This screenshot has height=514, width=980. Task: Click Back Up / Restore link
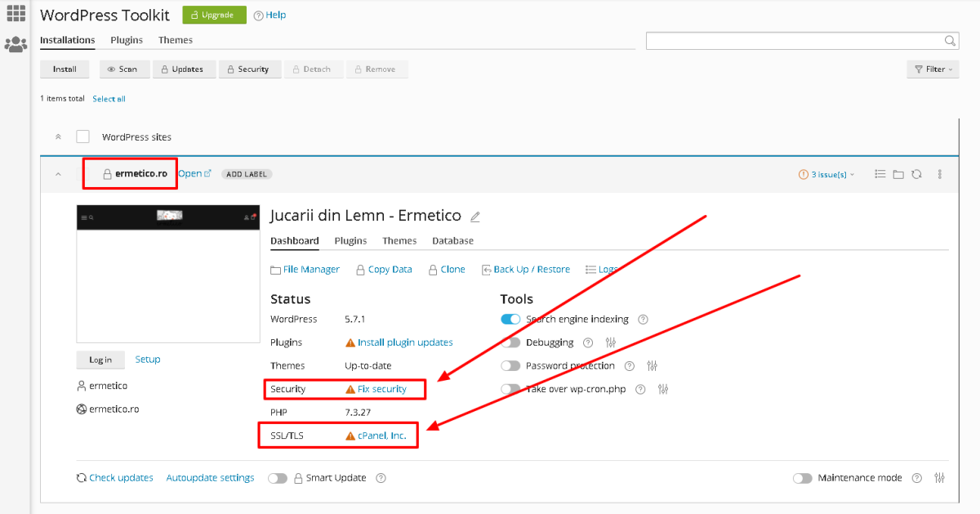(526, 270)
